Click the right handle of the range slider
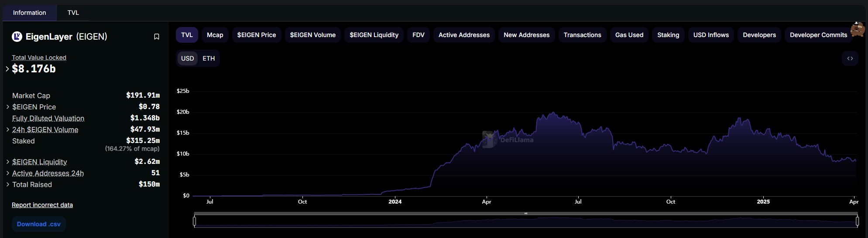Viewport: 868px width, 238px height. 857,221
